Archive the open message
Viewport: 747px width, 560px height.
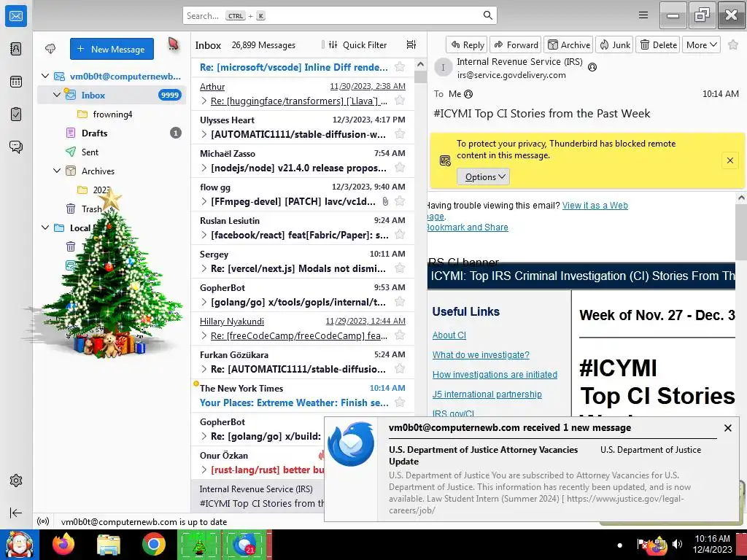point(568,44)
